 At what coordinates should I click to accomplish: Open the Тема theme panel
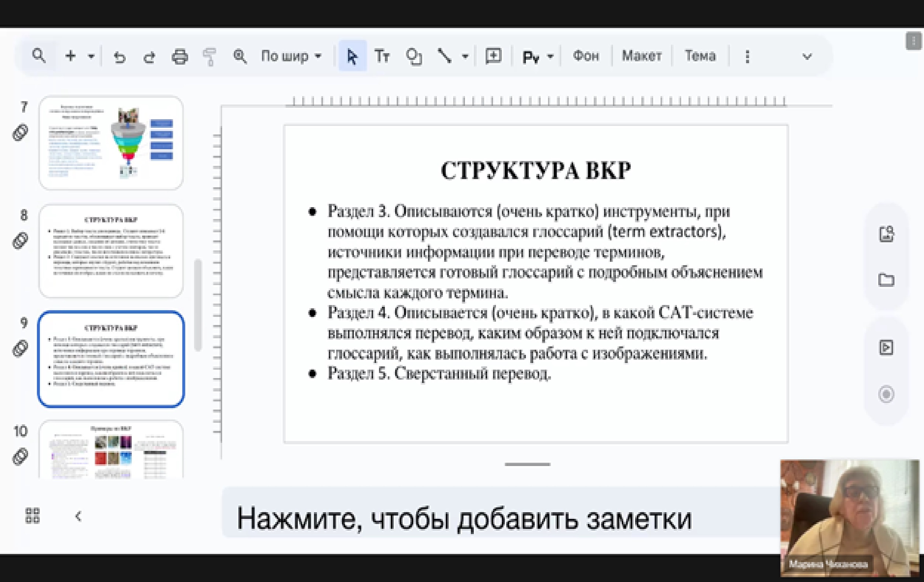[x=700, y=56]
